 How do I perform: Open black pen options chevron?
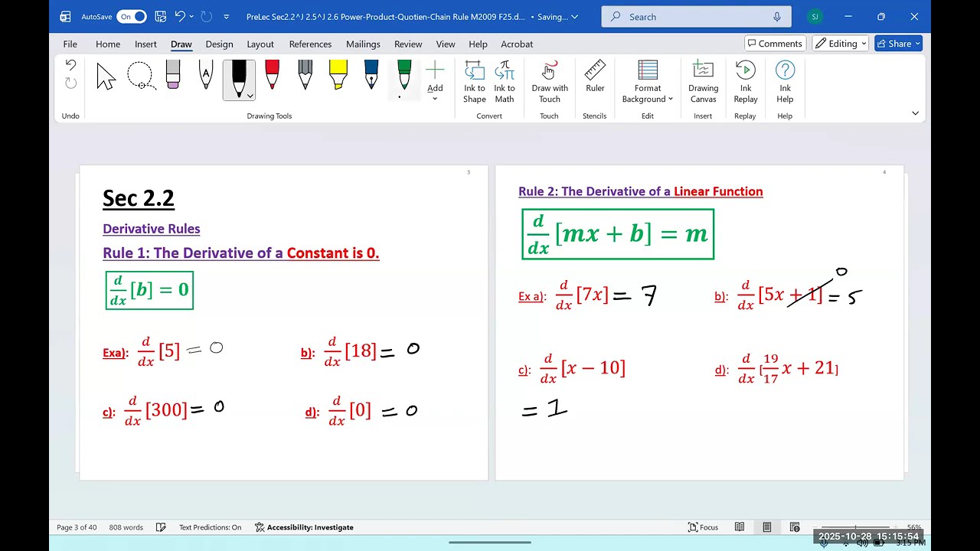[x=250, y=96]
